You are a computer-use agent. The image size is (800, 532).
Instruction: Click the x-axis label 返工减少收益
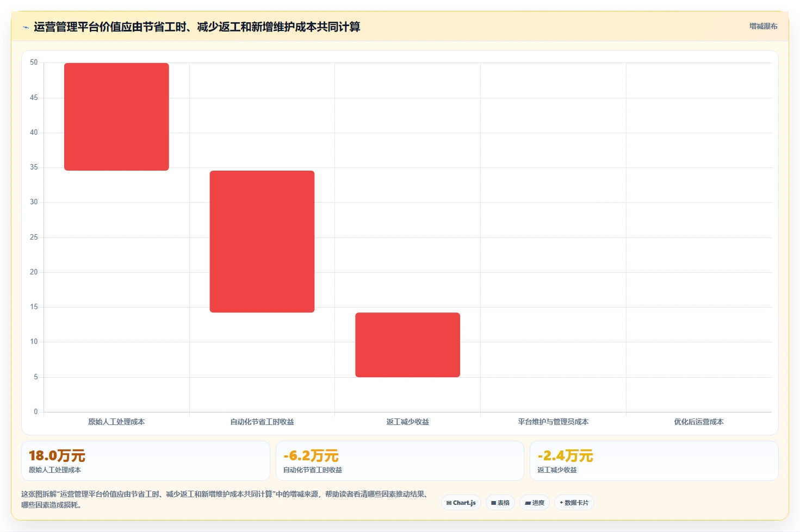point(408,422)
